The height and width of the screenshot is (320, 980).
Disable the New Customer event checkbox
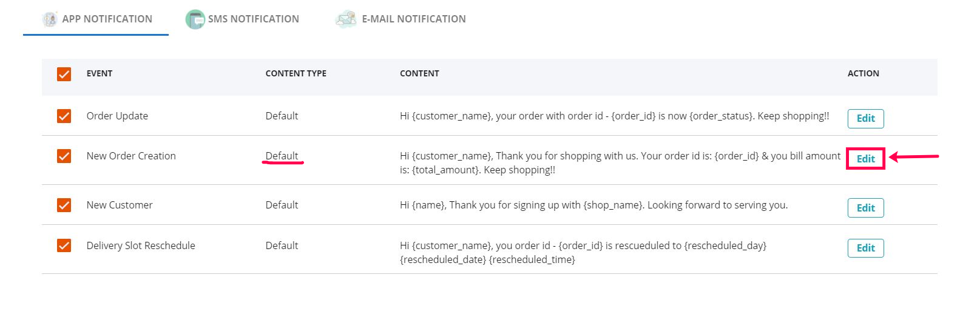point(64,205)
